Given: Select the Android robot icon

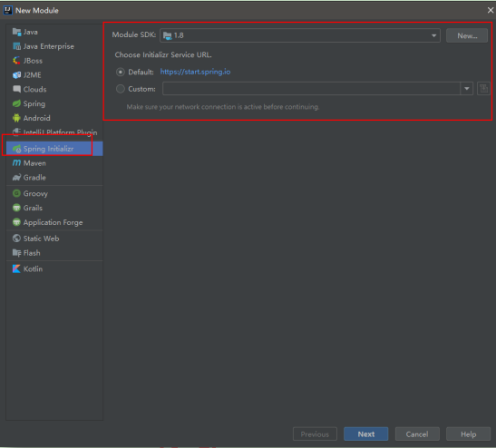Looking at the screenshot, I should pos(16,118).
